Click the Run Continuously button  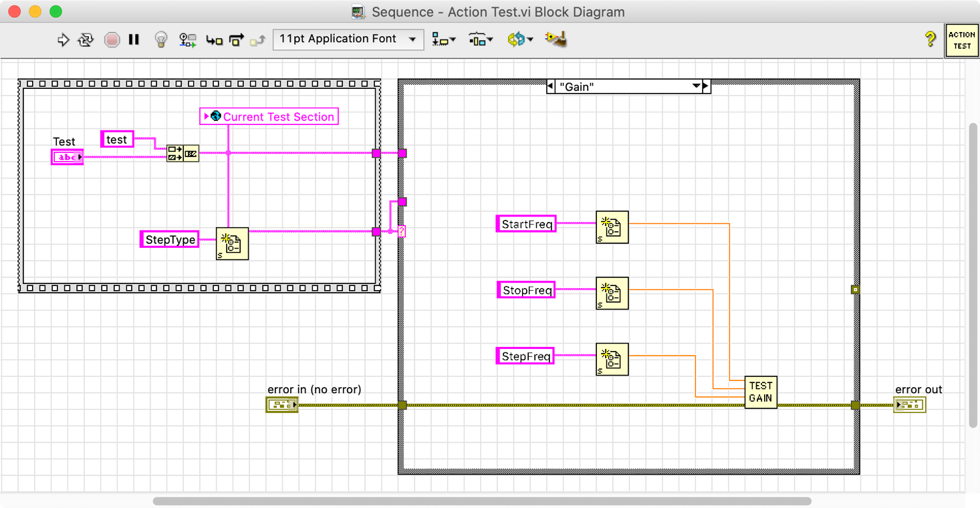(x=86, y=40)
